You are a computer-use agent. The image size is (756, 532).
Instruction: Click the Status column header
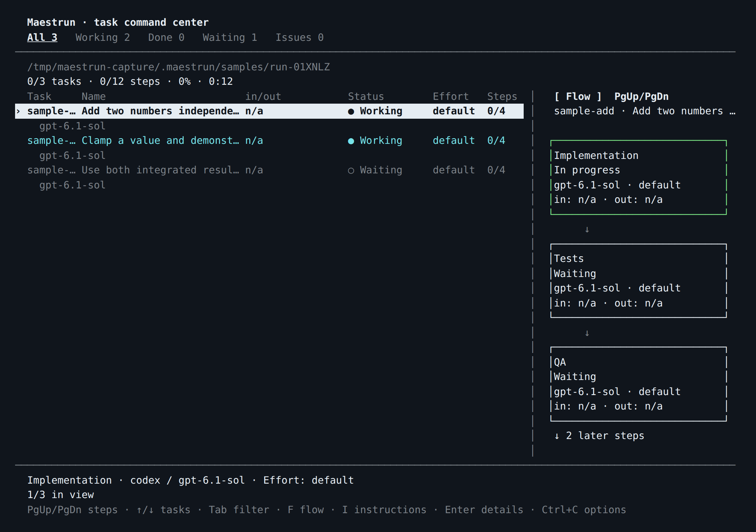(366, 96)
